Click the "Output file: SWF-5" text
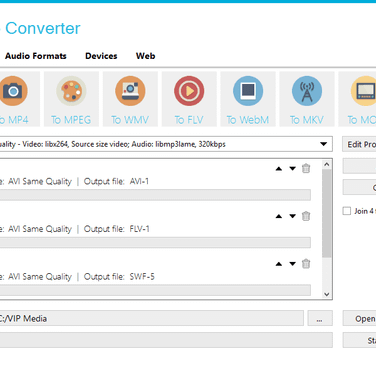This screenshot has height=376, width=376. pyautogui.click(x=119, y=277)
